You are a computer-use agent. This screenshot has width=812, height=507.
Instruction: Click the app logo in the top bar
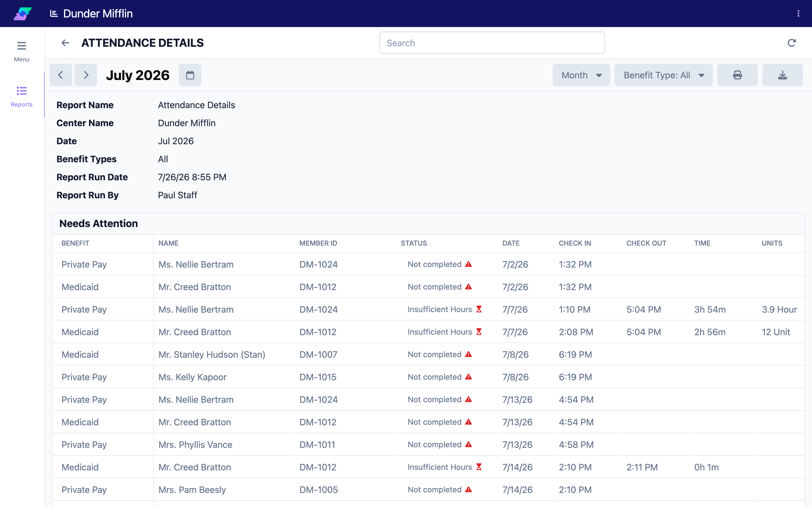(x=23, y=14)
